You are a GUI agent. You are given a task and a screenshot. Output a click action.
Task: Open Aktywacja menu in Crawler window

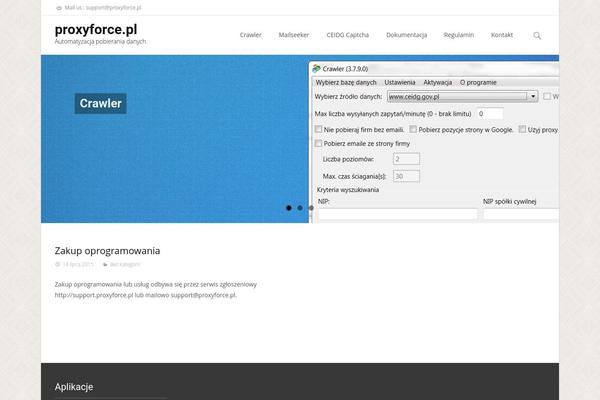tap(437, 82)
